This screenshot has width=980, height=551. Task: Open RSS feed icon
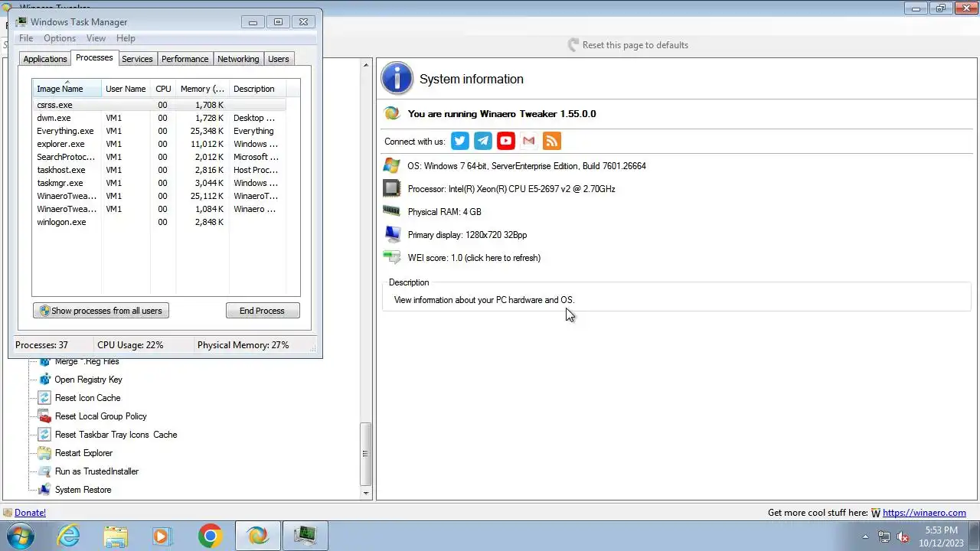point(552,141)
